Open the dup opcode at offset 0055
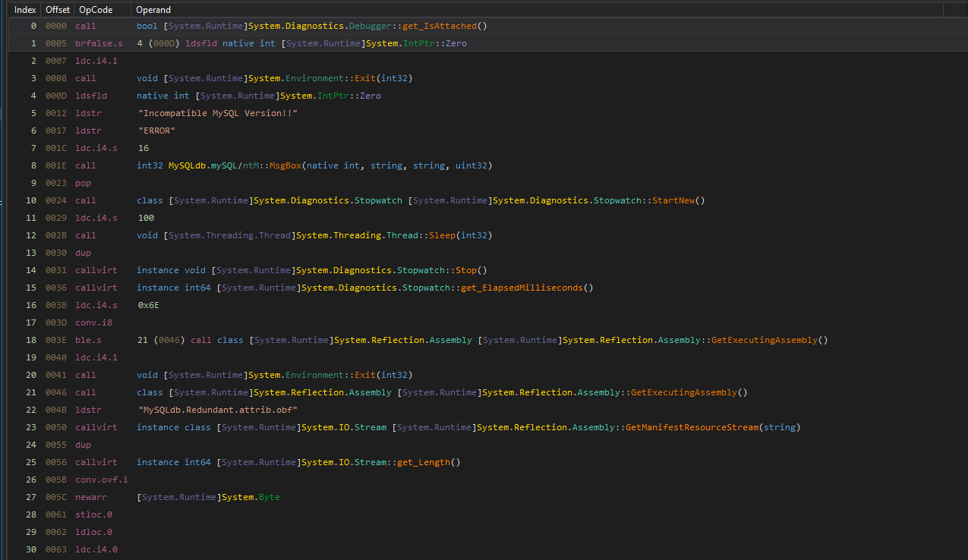This screenshot has width=968, height=560. click(x=83, y=445)
